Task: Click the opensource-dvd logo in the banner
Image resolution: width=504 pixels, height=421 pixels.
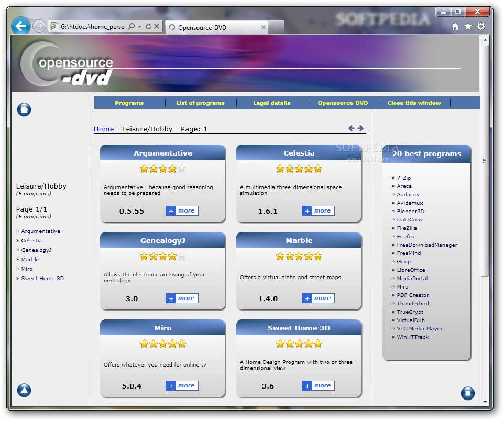Action: [x=67, y=64]
